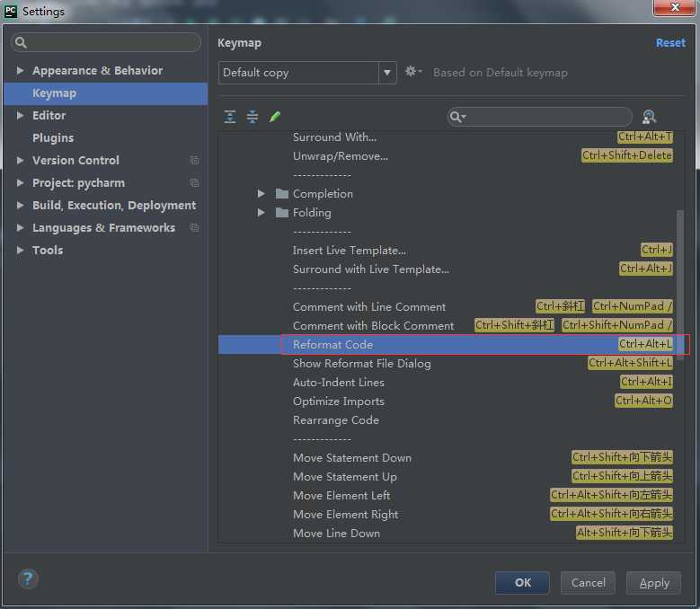Image resolution: width=700 pixels, height=609 pixels.
Task: Select Insert Live Template... action
Action: [x=350, y=251]
